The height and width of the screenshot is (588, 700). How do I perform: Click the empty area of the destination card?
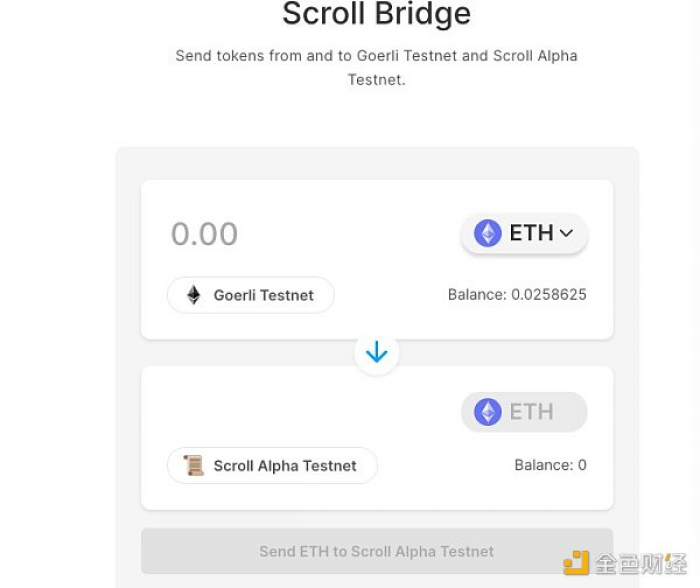click(x=304, y=411)
